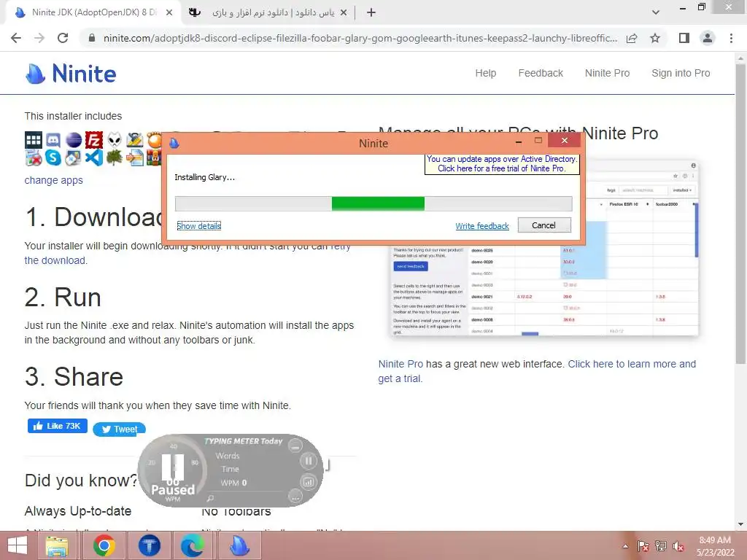Screen dimensions: 747x560
Task: Open Microsoft Edge from taskbar
Action: (193, 546)
